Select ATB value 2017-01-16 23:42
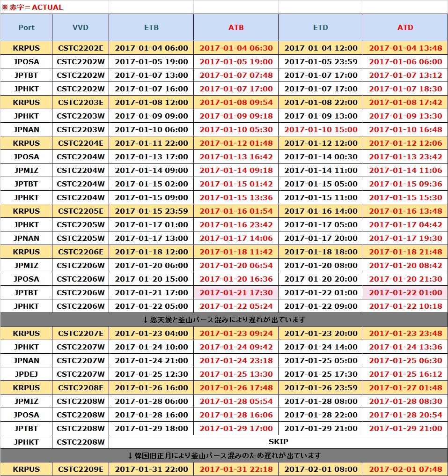Viewport: 448px width, 476px height. click(x=236, y=224)
